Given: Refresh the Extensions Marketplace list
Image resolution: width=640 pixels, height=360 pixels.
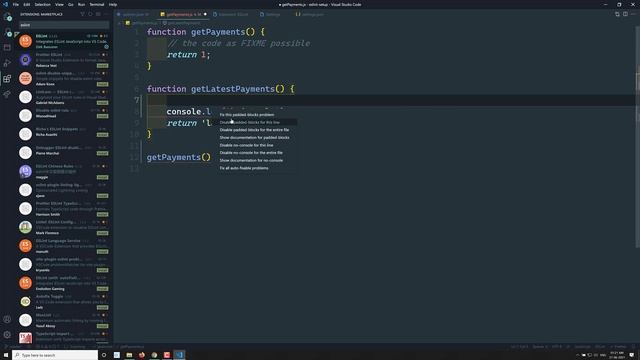Looking at the screenshot, I should click(x=90, y=14).
